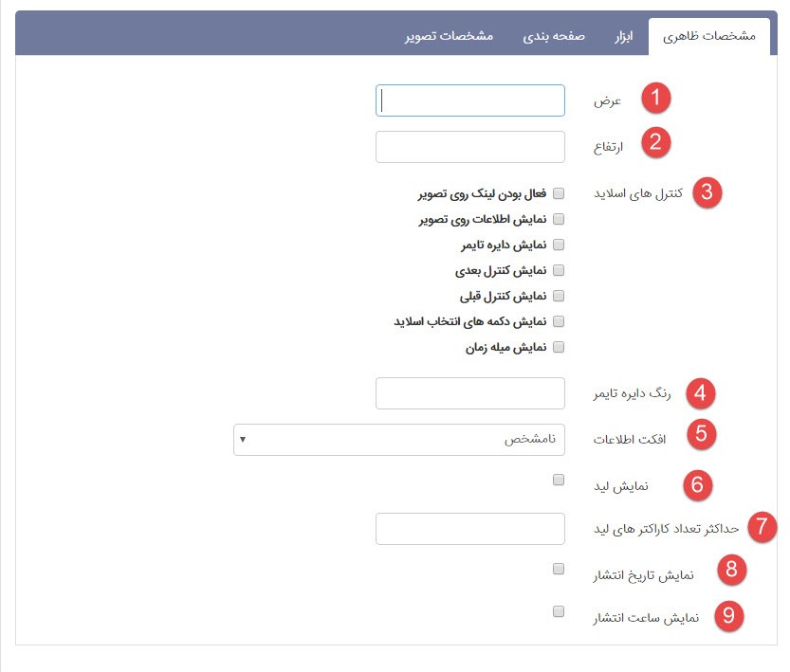The height and width of the screenshot is (672, 790).
Task: Open the صفحه بندی tab
Action: click(554, 37)
